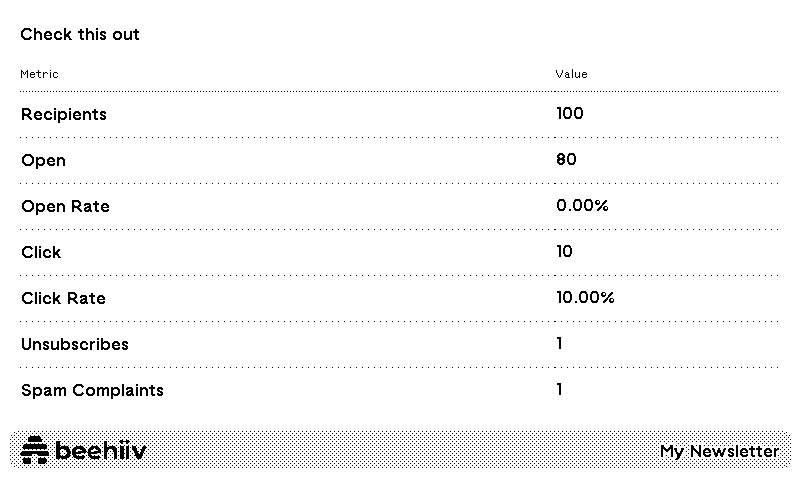Open the My Newsletter link
This screenshot has height=480, width=800.
(x=719, y=452)
